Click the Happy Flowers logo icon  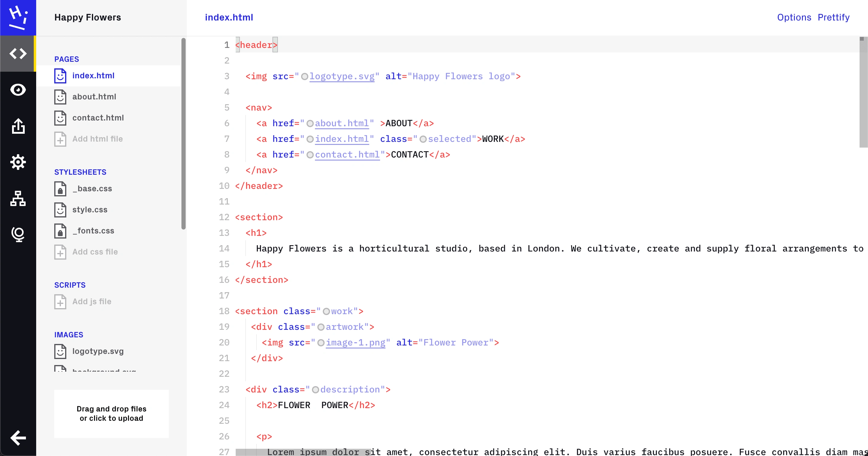click(18, 17)
